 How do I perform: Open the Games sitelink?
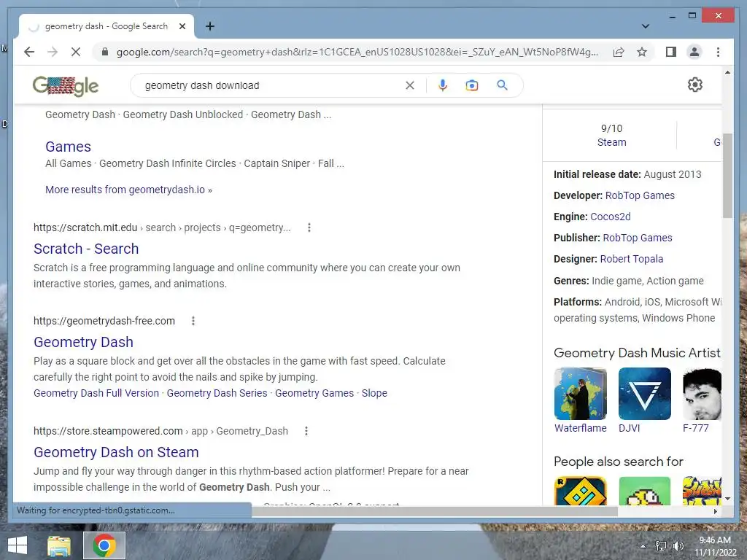tap(68, 147)
